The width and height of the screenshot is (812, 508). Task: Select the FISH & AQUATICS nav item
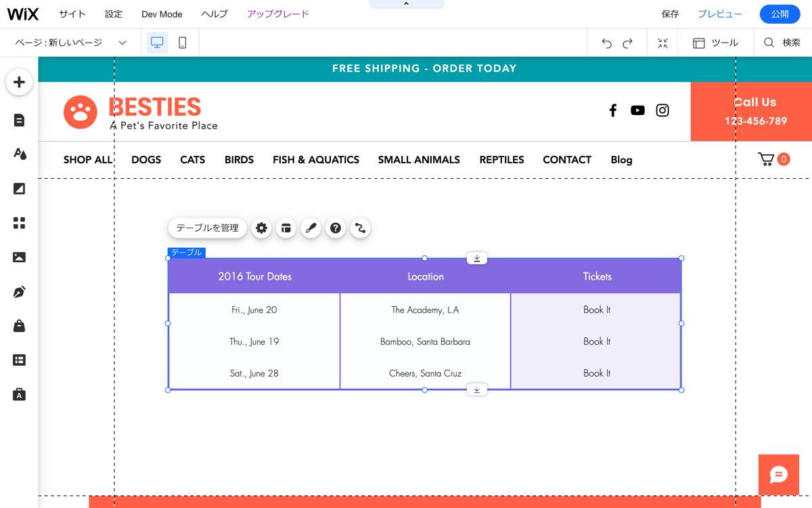tap(316, 160)
